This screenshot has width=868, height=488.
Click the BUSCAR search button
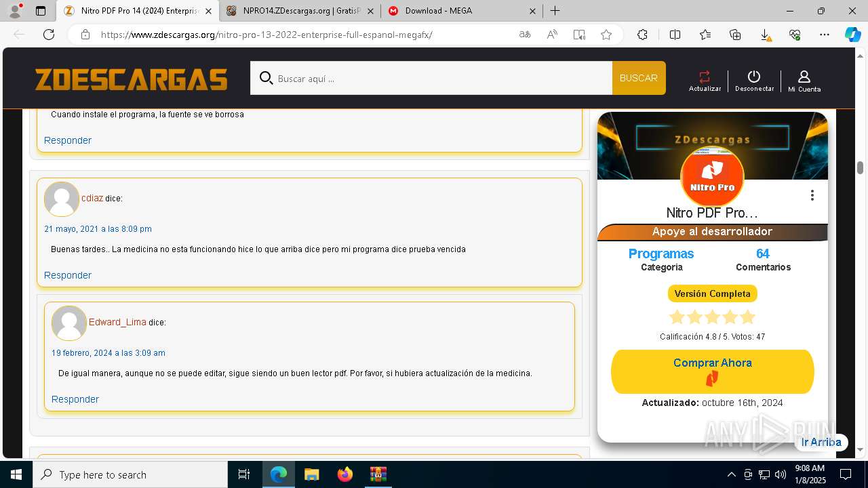tap(639, 78)
